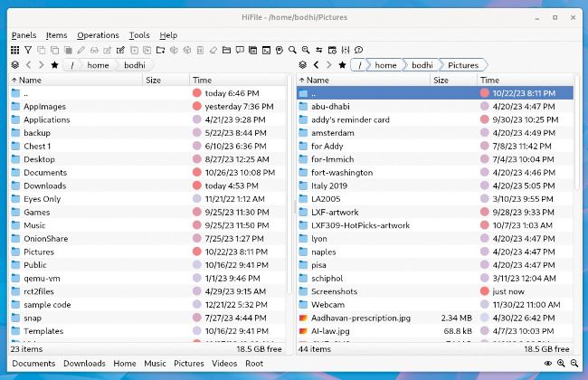The width and height of the screenshot is (588, 380).
Task: Click the Downloads bookmark in bottom bar
Action: (x=84, y=364)
